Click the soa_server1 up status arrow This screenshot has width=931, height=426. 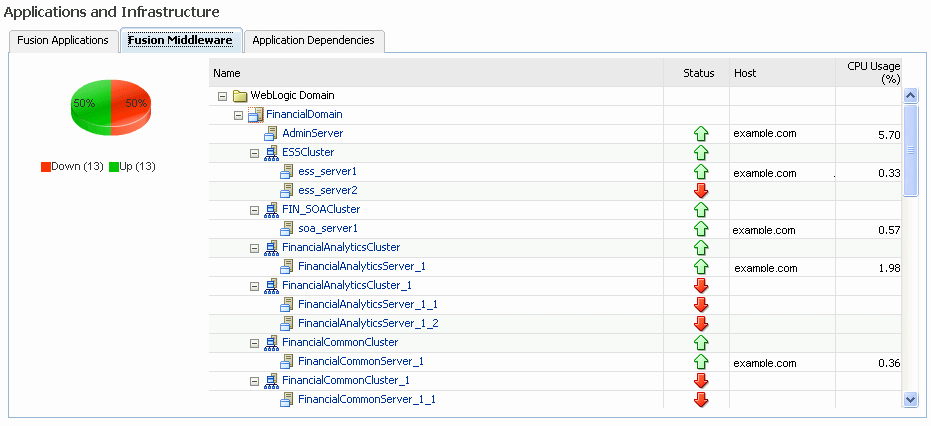[701, 229]
